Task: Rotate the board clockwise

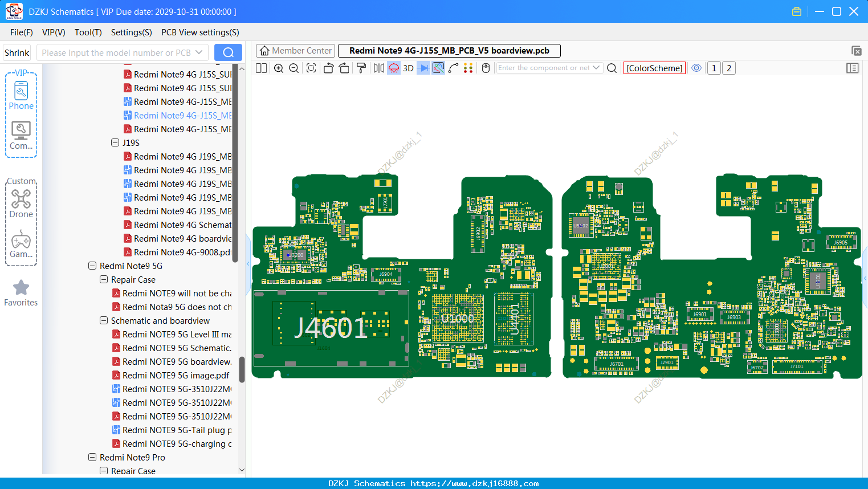Action: pyautogui.click(x=344, y=68)
